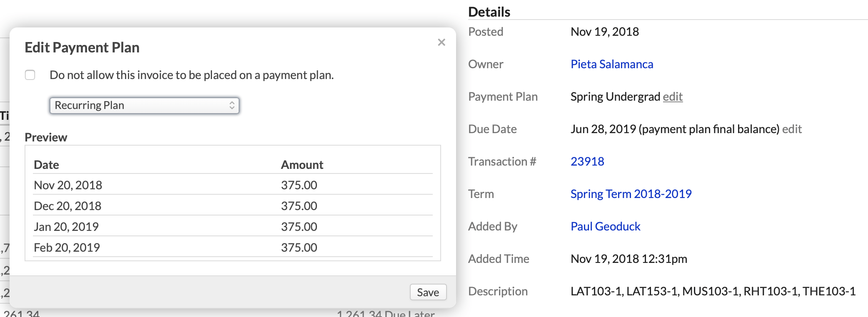Open Paul Geoduck's profile link
868x317 pixels.
coord(605,226)
